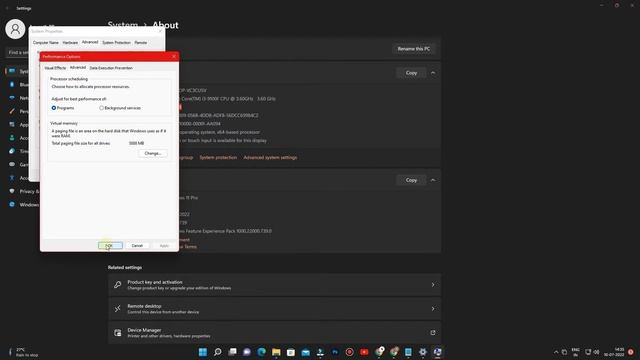Open the weather widget on taskbar
Viewport: 640px width, 360px height.
pyautogui.click(x=24, y=352)
